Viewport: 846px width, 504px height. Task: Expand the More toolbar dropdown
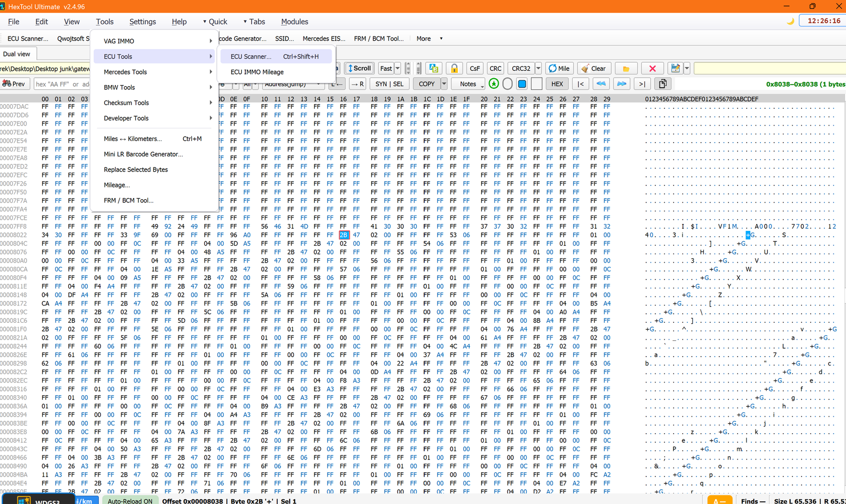(429, 39)
